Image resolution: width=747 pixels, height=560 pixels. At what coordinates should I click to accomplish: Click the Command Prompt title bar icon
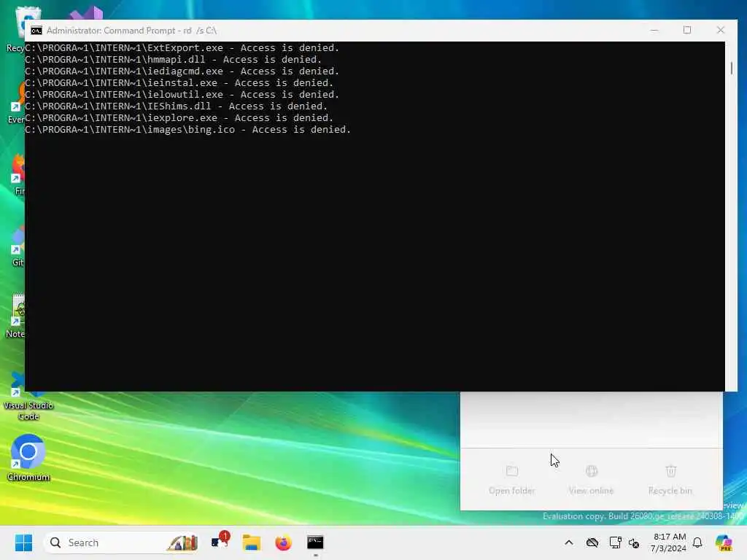(x=36, y=31)
